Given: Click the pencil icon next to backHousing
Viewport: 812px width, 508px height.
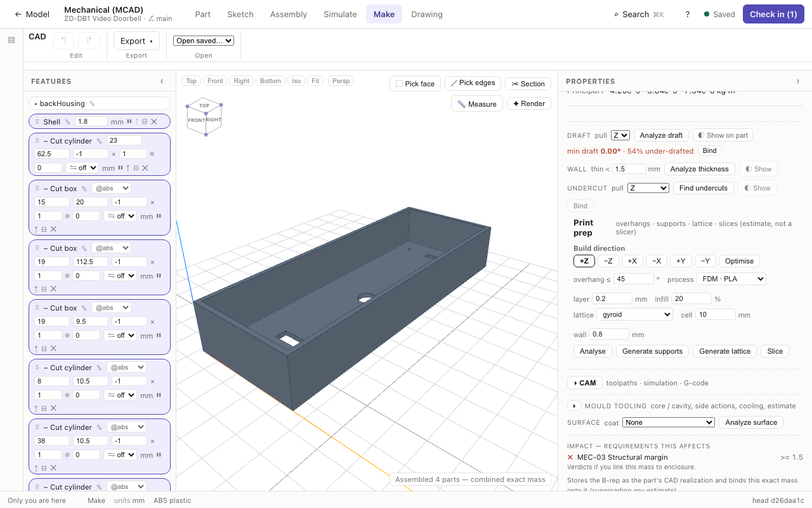Looking at the screenshot, I should pyautogui.click(x=92, y=104).
